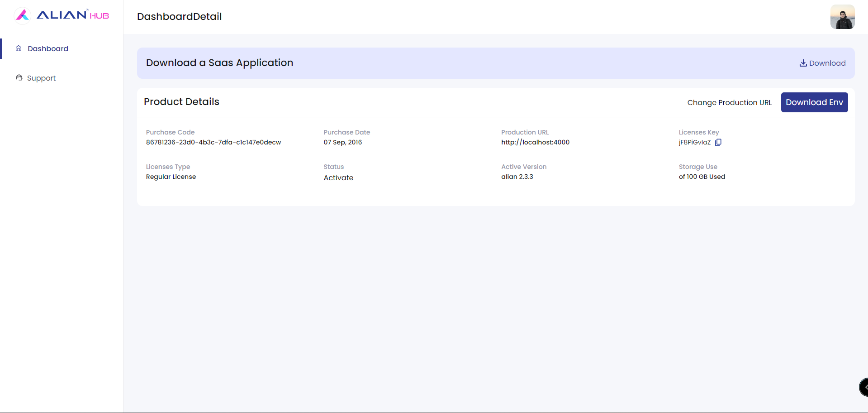Click the Product Details heading
Screen dimensions: 868x413
coord(181,101)
